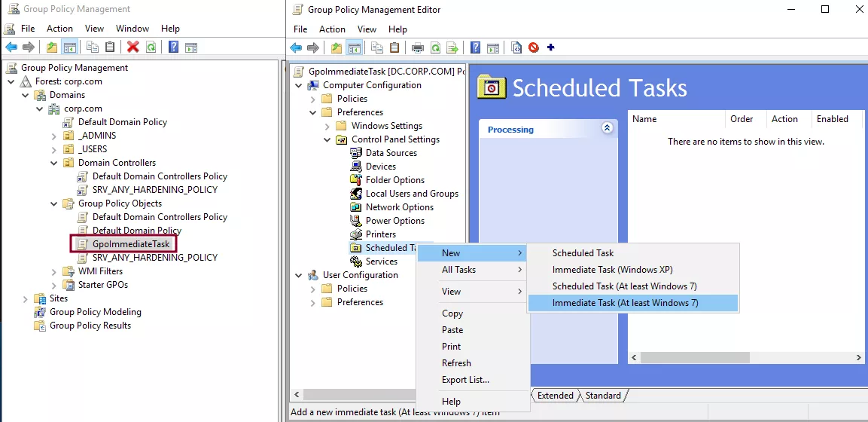This screenshot has height=422, width=868.
Task: Select GpoImmediateTask in Group Policy Objects
Action: click(x=131, y=243)
